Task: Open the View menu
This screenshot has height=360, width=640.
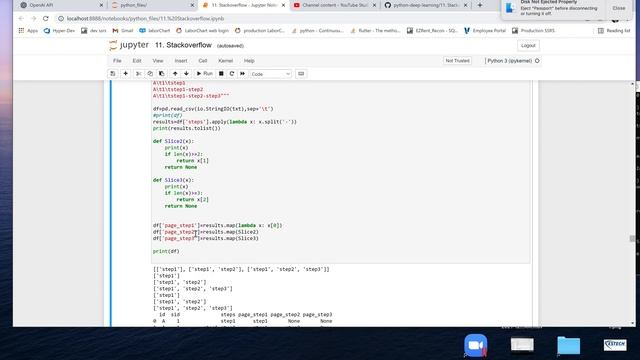Action: [x=158, y=61]
